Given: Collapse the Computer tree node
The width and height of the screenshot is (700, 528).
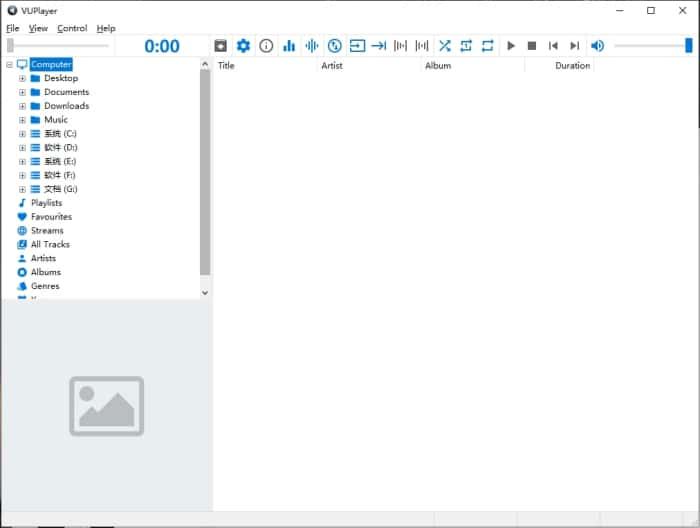Looking at the screenshot, I should click(9, 65).
